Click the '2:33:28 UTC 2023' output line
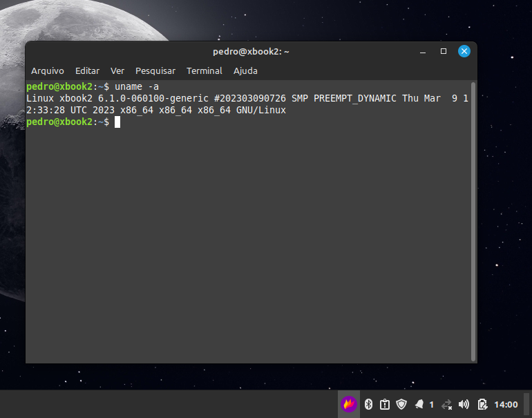 [156, 111]
